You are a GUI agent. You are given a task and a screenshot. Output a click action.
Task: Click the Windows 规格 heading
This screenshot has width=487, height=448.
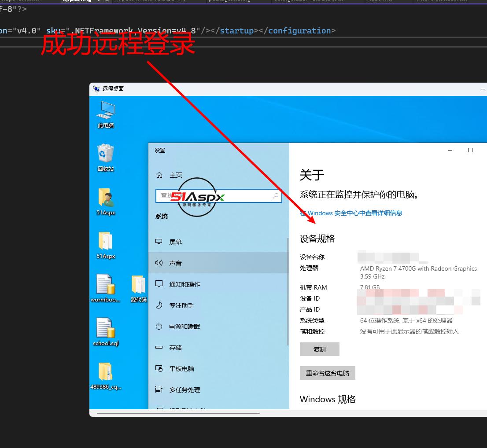(327, 399)
